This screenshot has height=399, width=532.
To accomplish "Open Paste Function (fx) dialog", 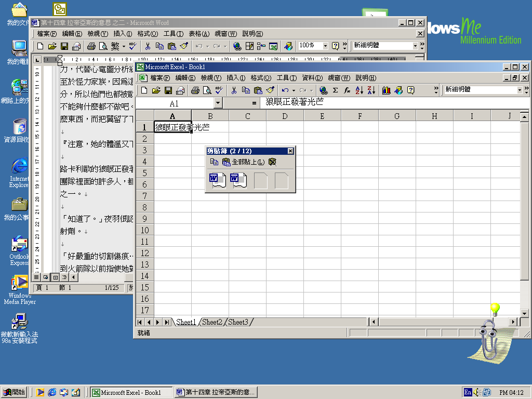I will 347,90.
